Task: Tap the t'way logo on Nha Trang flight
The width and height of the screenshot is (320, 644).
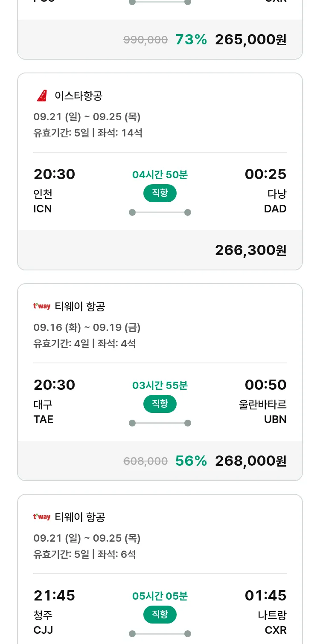Action: click(x=42, y=517)
